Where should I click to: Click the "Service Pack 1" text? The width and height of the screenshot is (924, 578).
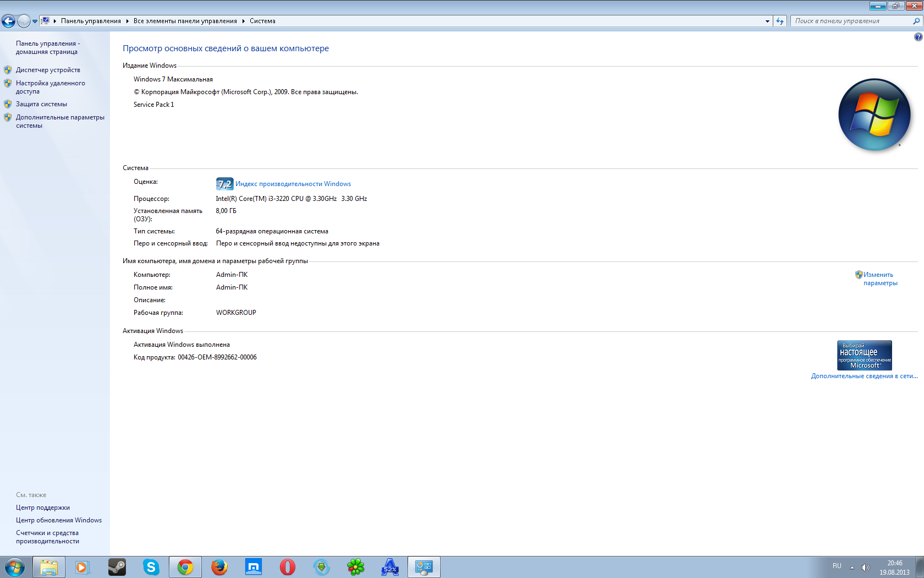click(x=153, y=105)
